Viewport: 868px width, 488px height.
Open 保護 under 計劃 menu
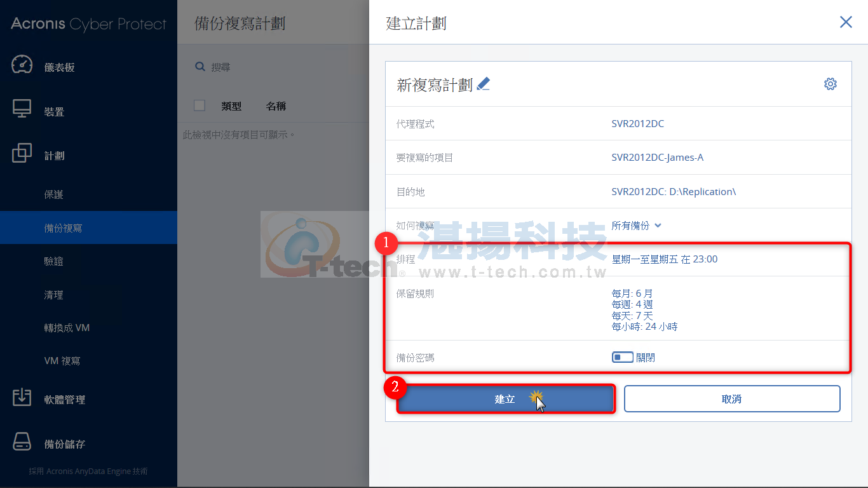pos(54,194)
